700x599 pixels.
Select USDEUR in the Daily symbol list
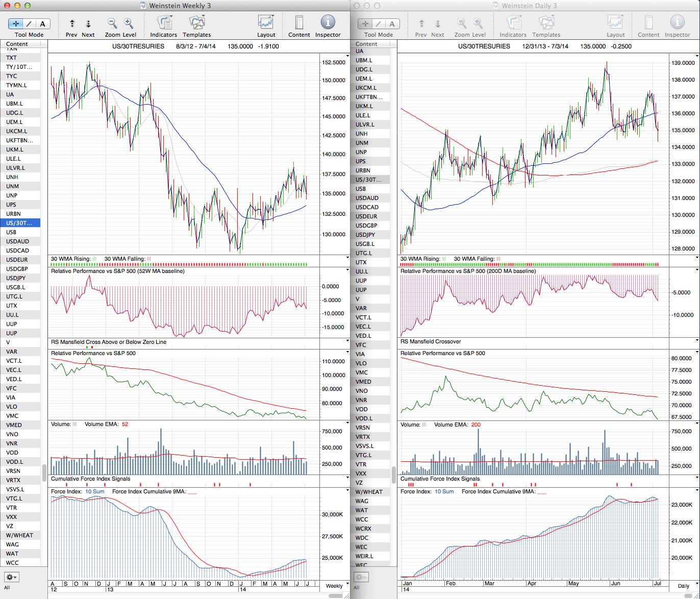pyautogui.click(x=367, y=216)
